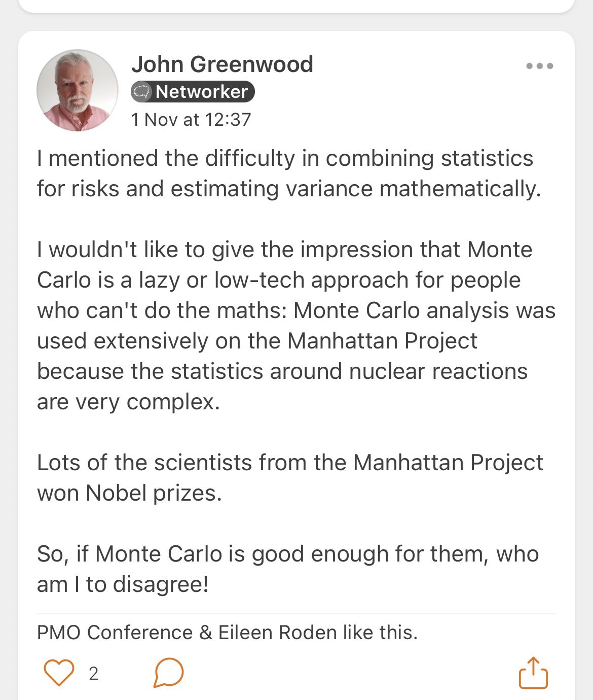The image size is (593, 700).
Task: Click the word "mathematically." in the post
Action: (x=460, y=189)
